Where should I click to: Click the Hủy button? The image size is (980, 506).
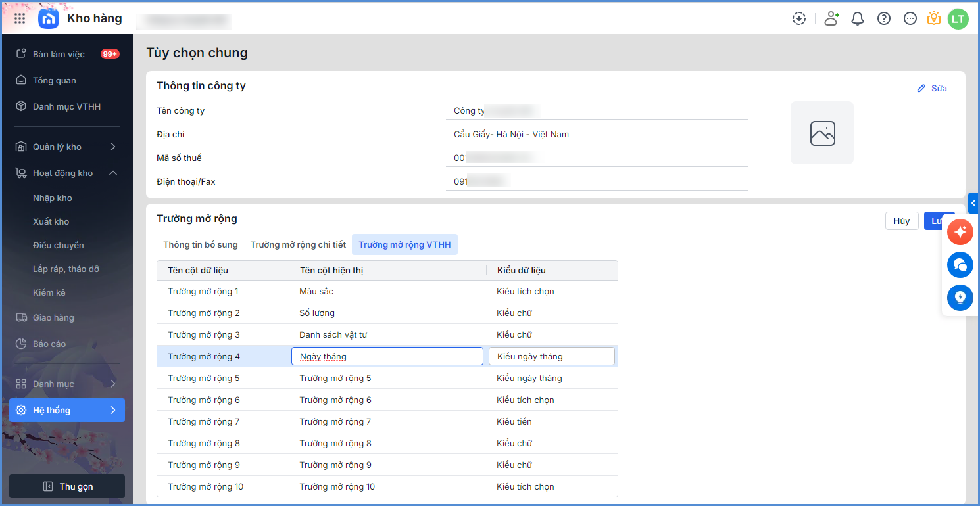[x=902, y=221]
